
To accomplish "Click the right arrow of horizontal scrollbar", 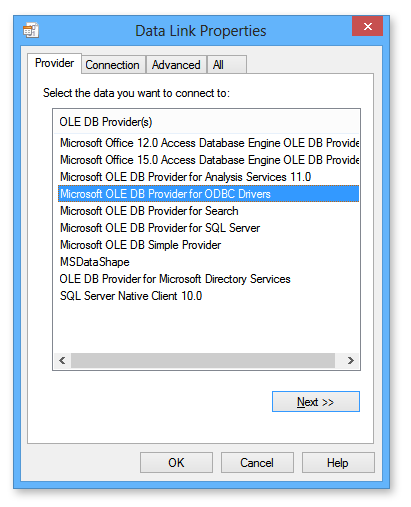I will point(350,360).
